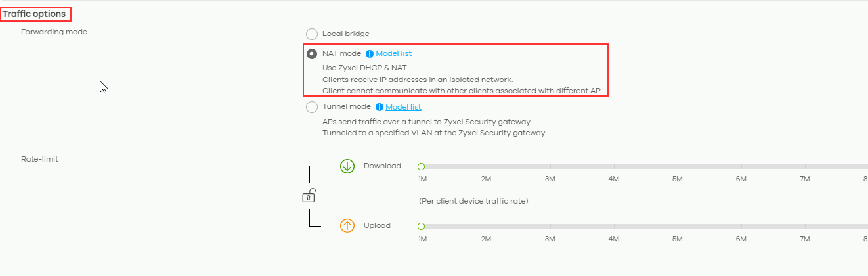Set Upload rate slider to 7M
This screenshot has width=868, height=276.
[x=804, y=226]
